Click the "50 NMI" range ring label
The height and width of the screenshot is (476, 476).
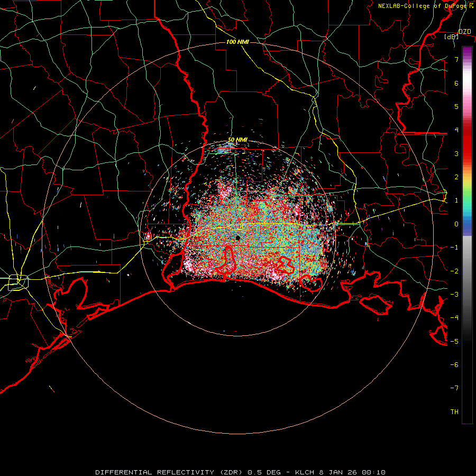(237, 140)
